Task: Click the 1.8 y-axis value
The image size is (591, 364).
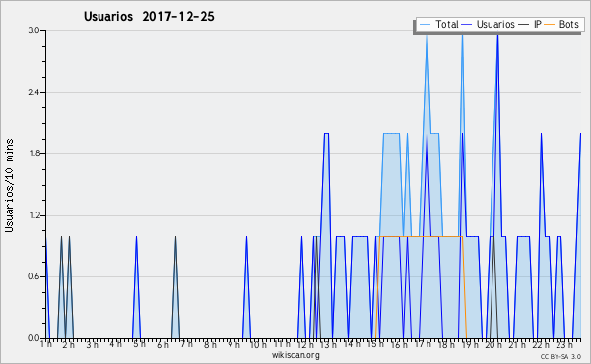Action: coord(33,153)
